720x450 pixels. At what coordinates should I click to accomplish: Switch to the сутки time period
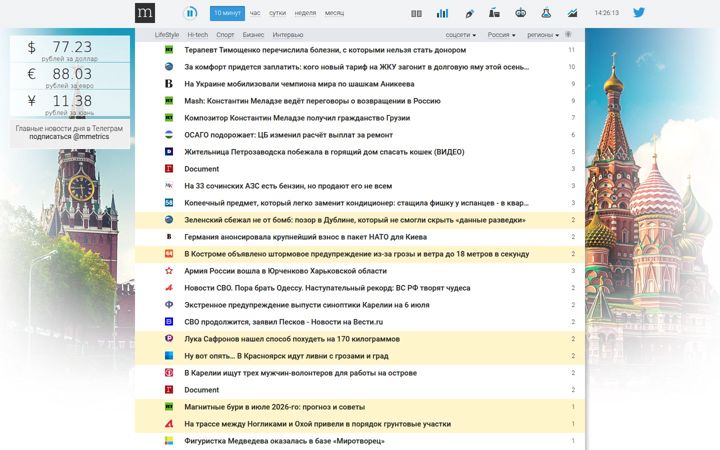click(x=277, y=13)
